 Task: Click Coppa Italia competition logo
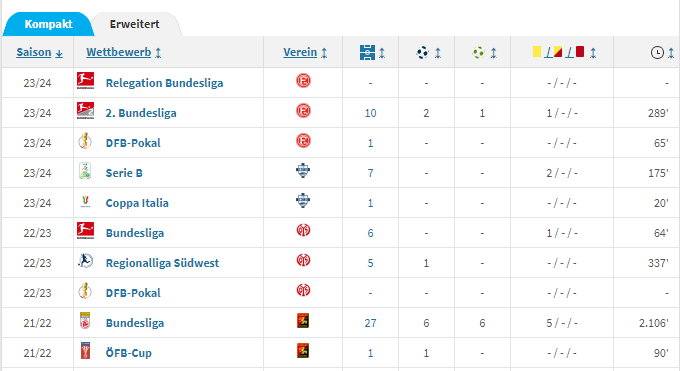(x=85, y=201)
